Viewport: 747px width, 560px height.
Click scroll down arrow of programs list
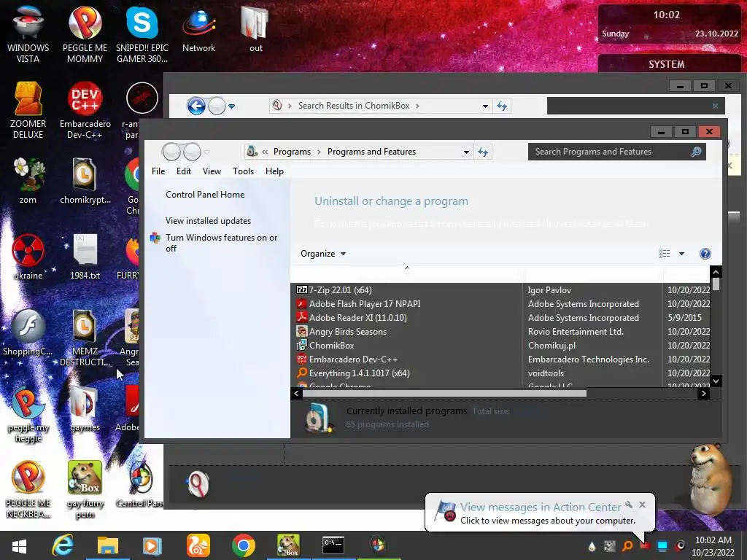tap(716, 381)
